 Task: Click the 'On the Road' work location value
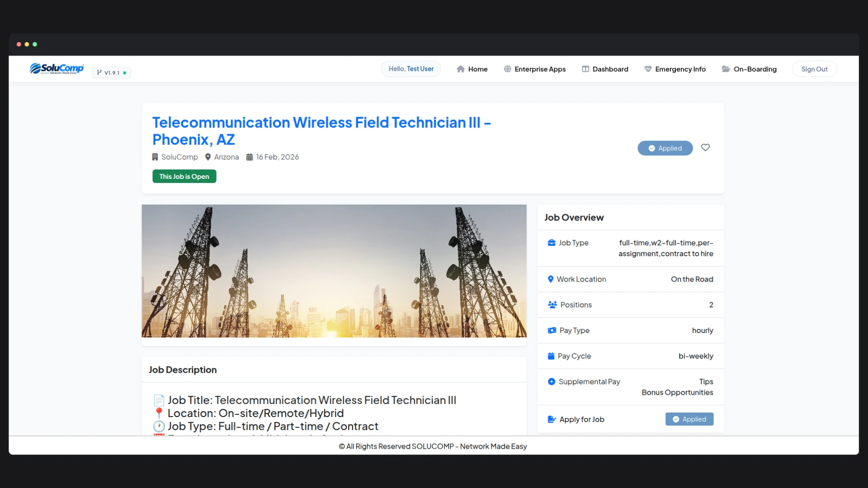692,279
